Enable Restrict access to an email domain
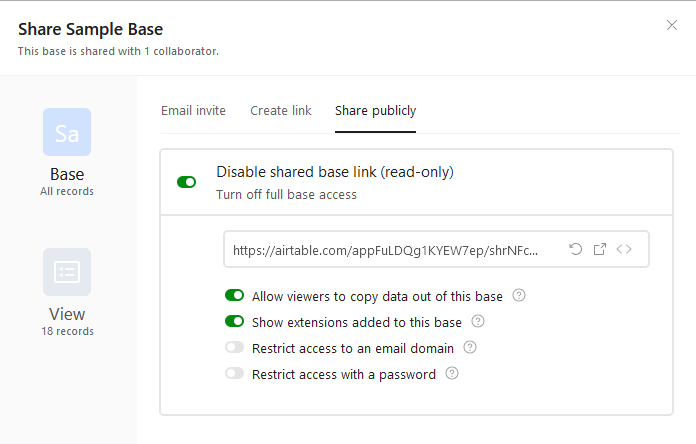The image size is (696, 444). click(234, 347)
